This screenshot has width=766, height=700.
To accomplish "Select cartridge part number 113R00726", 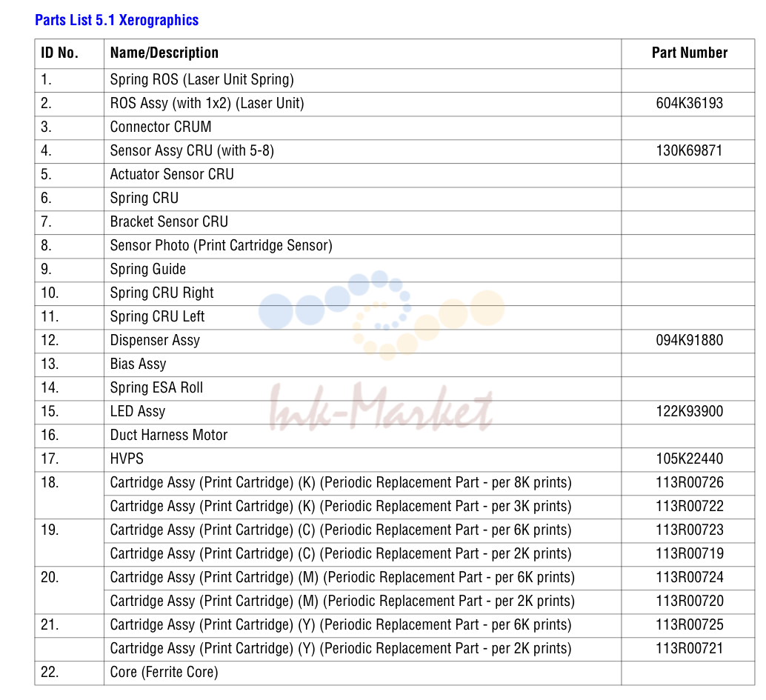I will [x=689, y=483].
